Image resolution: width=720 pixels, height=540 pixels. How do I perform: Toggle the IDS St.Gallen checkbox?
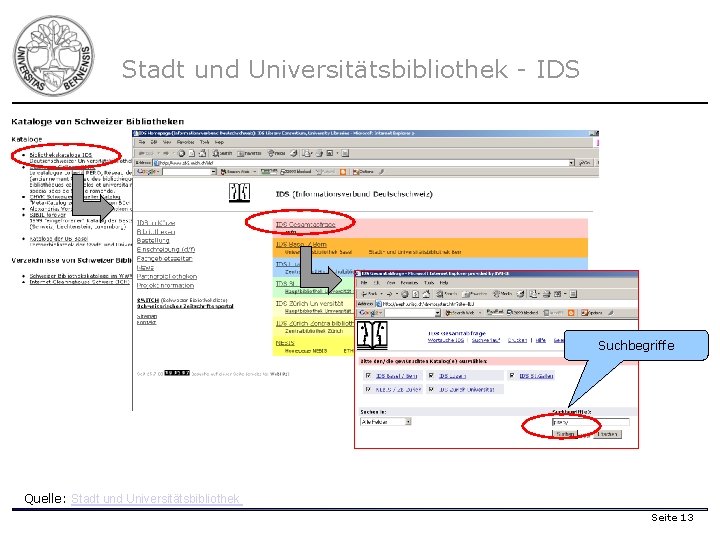coord(512,376)
